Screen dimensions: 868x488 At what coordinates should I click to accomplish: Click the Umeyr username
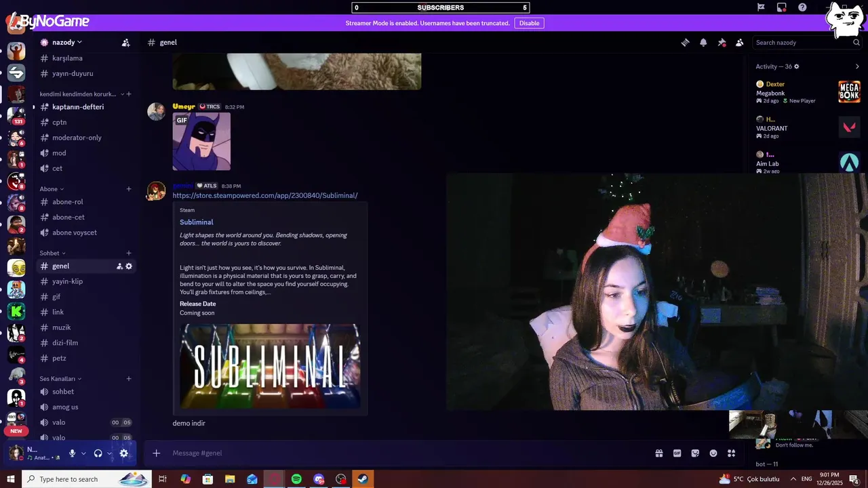184,106
